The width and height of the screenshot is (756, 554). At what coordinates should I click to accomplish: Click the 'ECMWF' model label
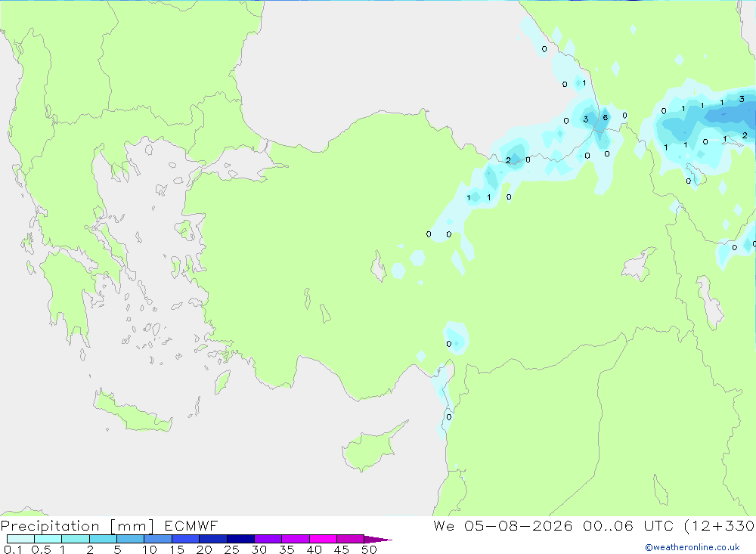[191, 525]
